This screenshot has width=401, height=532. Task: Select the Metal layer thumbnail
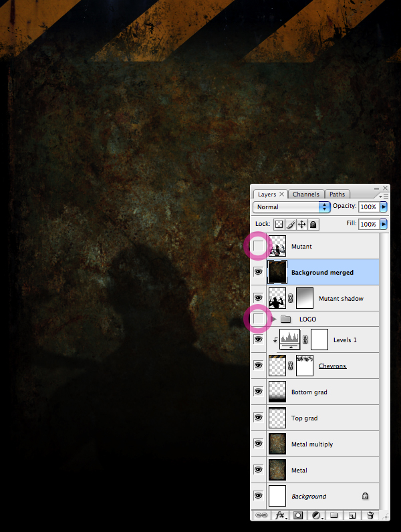pos(277,471)
